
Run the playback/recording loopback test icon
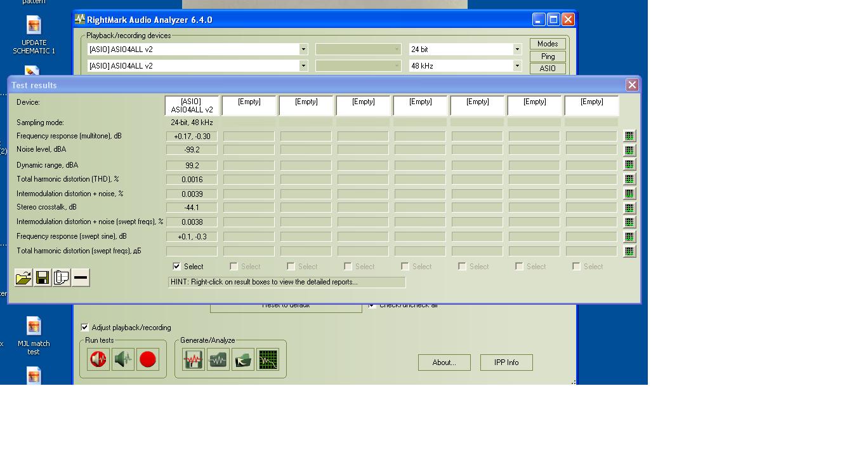coord(98,359)
